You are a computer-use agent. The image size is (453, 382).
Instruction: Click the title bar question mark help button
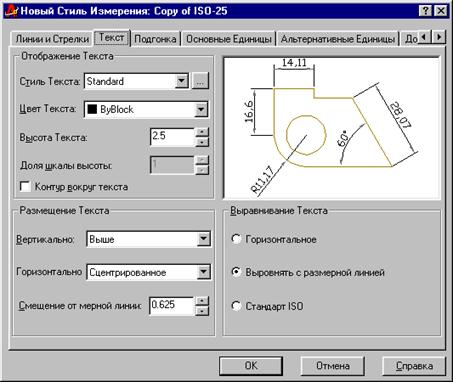426,11
